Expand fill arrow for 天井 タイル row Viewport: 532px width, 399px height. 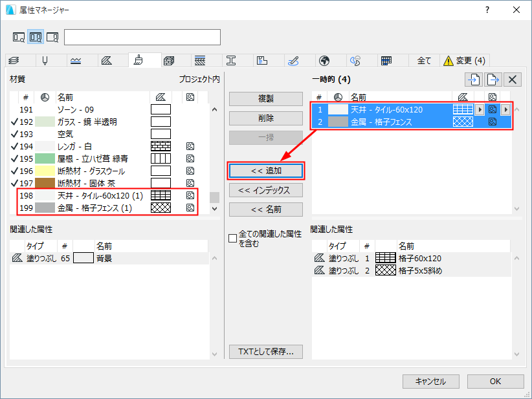click(x=480, y=109)
